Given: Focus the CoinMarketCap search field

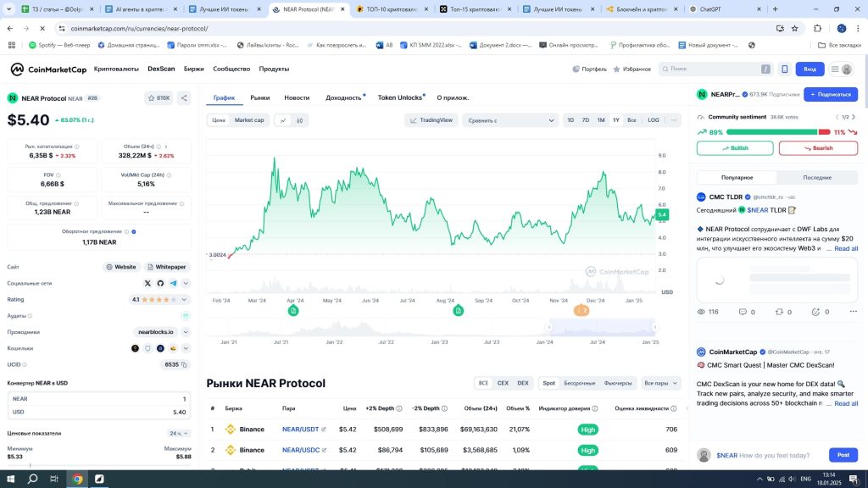Looking at the screenshot, I should coord(715,69).
